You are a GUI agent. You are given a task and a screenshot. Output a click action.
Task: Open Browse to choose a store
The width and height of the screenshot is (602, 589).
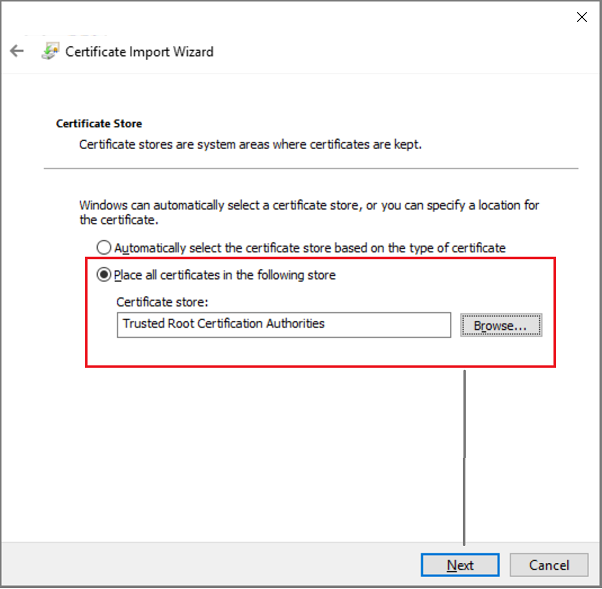pyautogui.click(x=501, y=325)
